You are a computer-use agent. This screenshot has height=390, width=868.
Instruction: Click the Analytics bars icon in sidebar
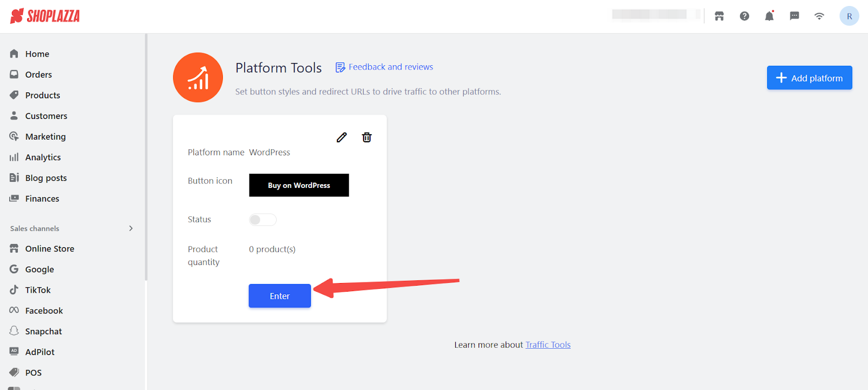14,157
